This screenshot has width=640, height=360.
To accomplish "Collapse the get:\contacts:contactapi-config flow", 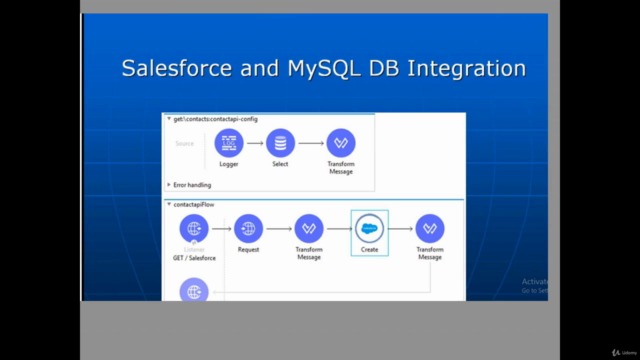I will [x=169, y=119].
